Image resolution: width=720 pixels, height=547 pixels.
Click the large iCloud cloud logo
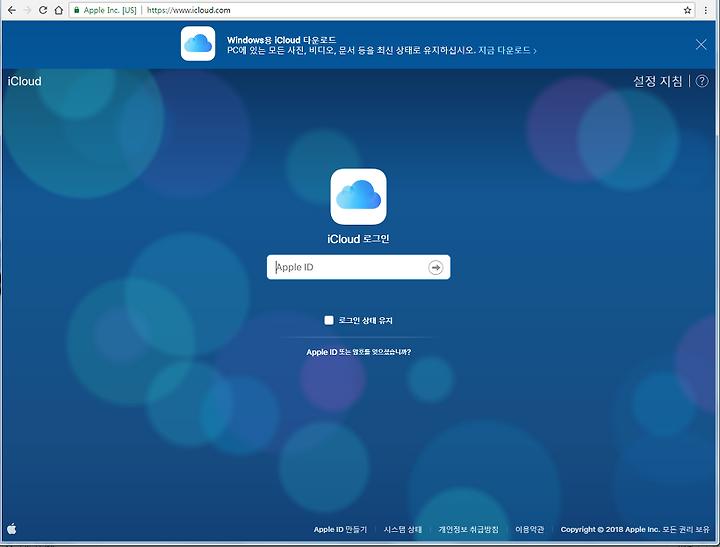pos(358,197)
